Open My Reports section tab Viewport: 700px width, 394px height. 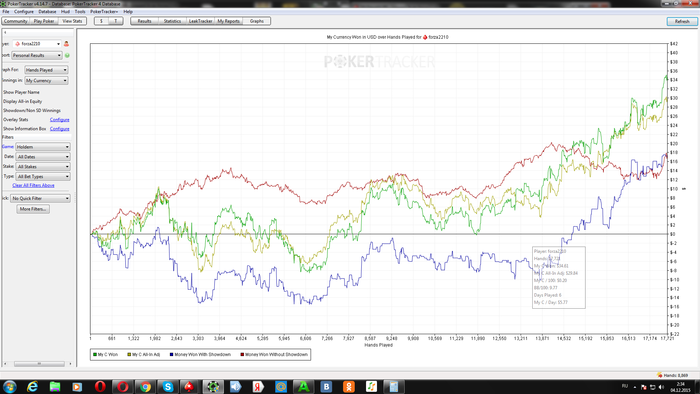point(229,21)
